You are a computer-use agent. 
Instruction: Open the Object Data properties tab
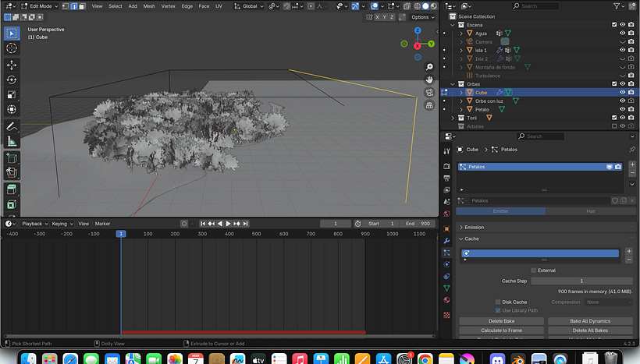tap(447, 288)
